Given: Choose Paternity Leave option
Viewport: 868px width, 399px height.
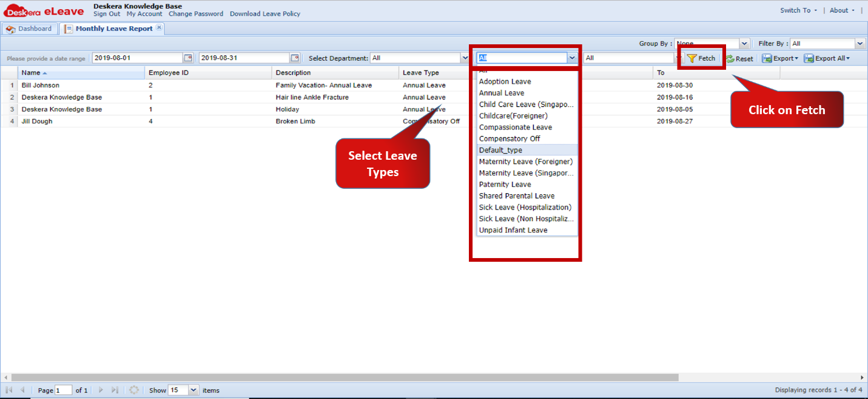Looking at the screenshot, I should point(527,184).
